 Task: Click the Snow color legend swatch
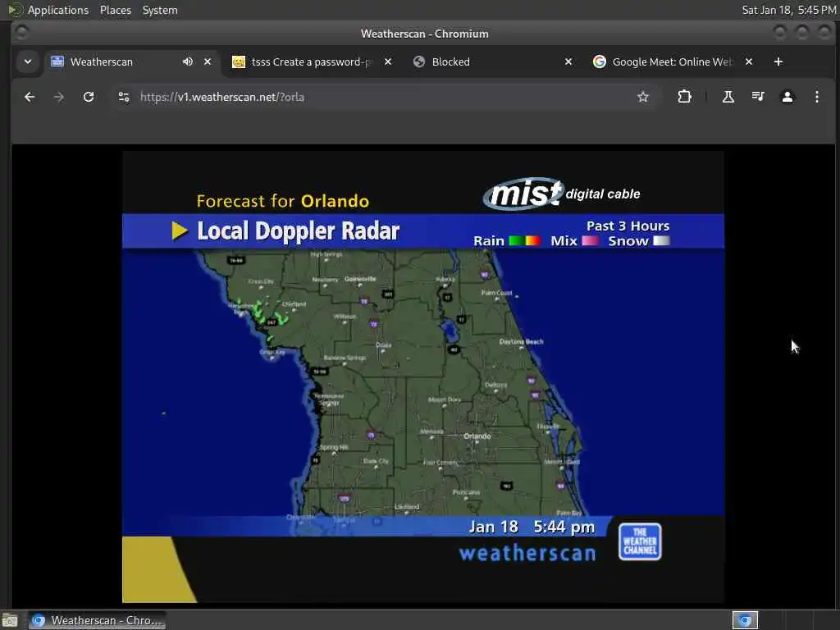pos(661,240)
